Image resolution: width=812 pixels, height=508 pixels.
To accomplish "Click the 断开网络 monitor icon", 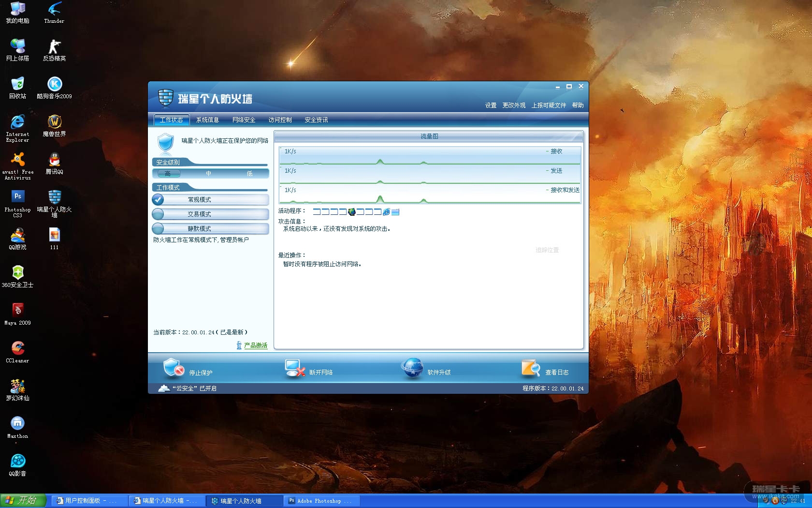I will pyautogui.click(x=295, y=368).
